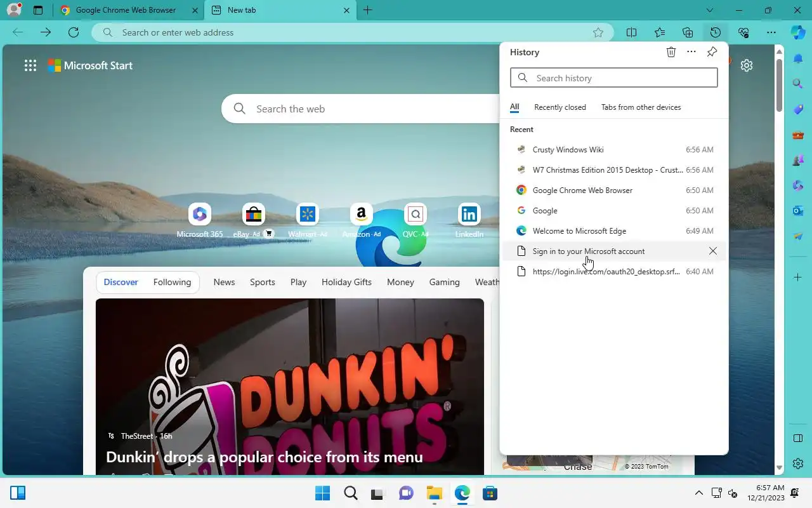Screen dimensions: 812x508
Task: Open the app launcher grid icon
Action: pyautogui.click(x=30, y=65)
